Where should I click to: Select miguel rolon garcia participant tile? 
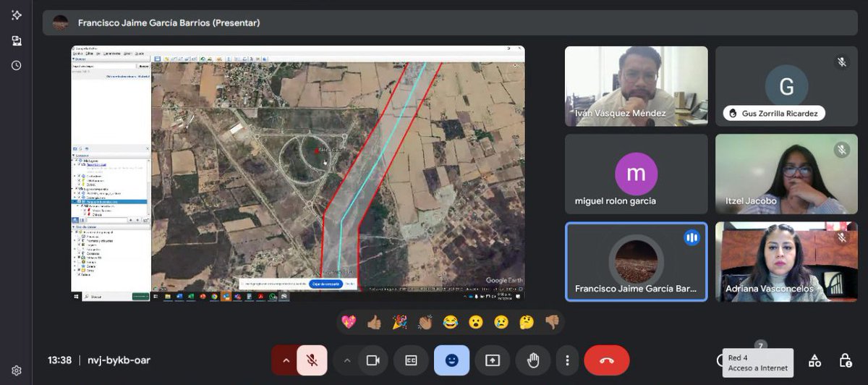(x=636, y=174)
